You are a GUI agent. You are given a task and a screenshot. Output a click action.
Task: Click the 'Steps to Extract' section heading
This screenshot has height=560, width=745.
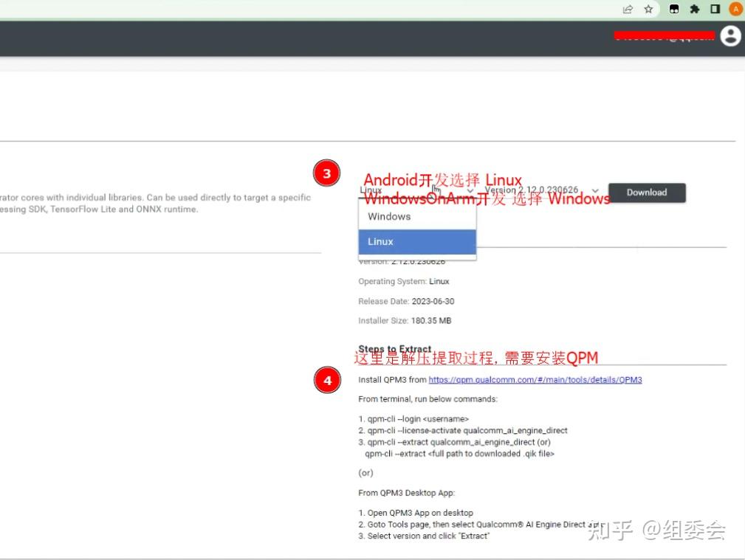(394, 348)
